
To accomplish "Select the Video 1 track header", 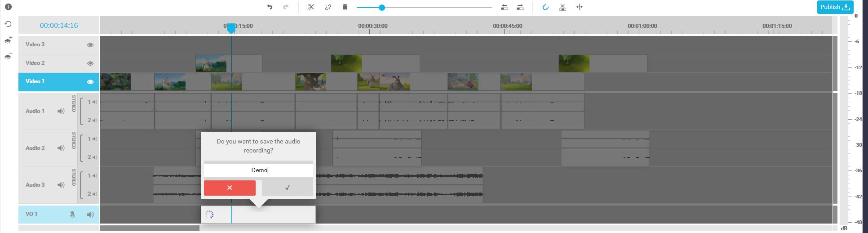I will [45, 82].
